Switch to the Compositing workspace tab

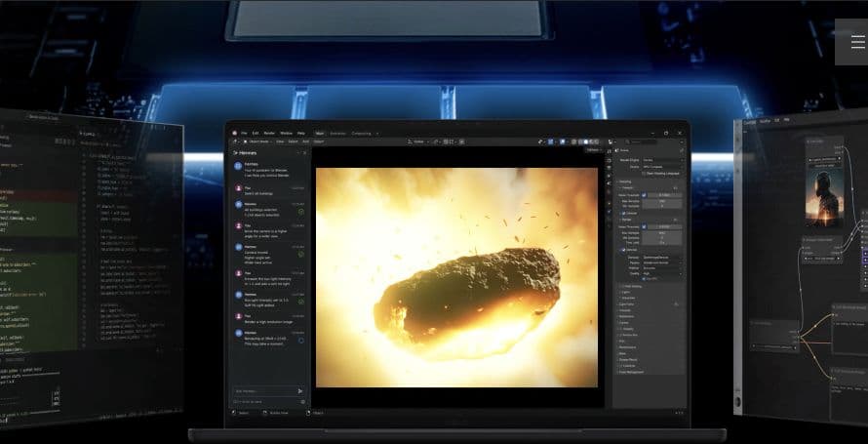[x=362, y=134]
